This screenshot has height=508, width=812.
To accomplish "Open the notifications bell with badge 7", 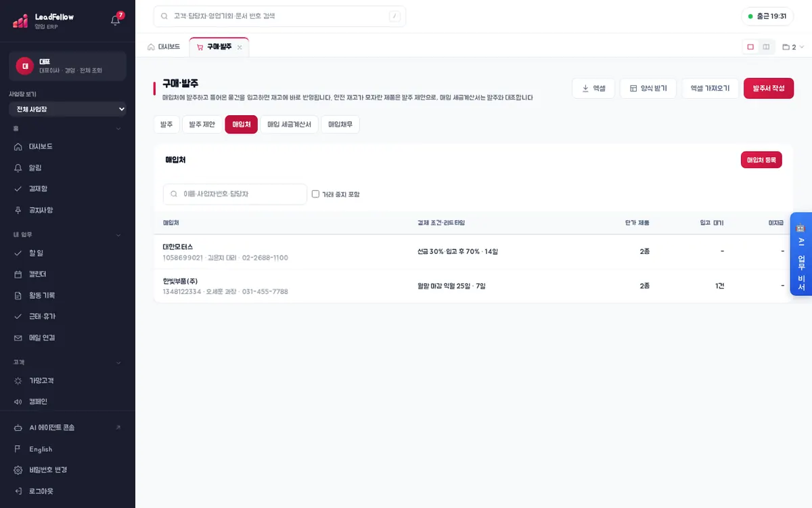I will click(116, 20).
